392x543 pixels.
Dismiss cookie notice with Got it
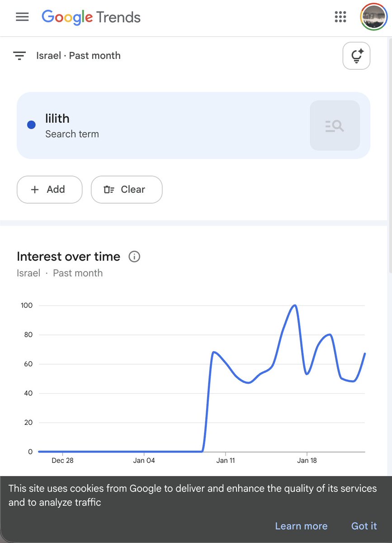coord(364,526)
